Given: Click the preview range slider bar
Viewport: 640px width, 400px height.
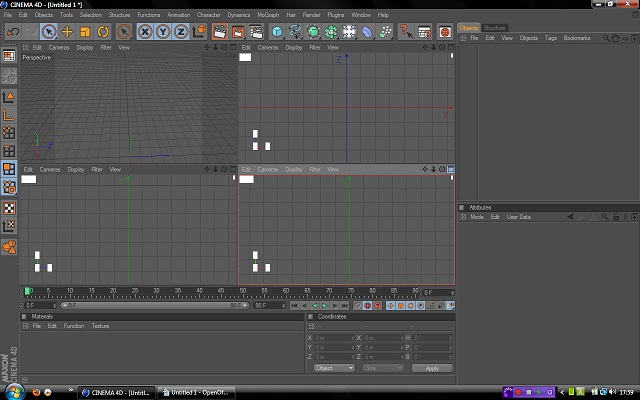Looking at the screenshot, I should (x=154, y=305).
